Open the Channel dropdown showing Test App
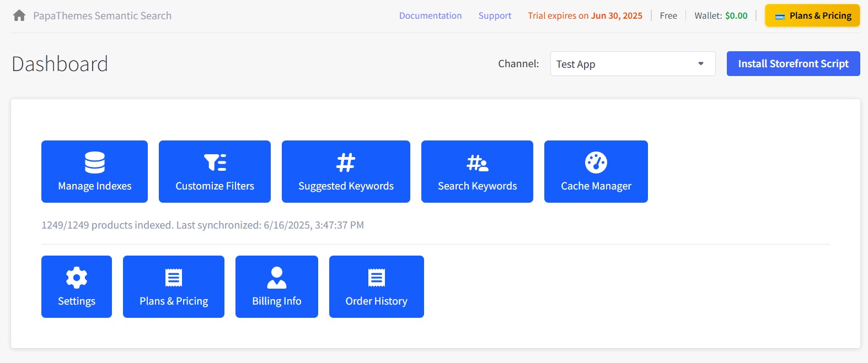Screen dimensions: 868x363 click(633, 64)
